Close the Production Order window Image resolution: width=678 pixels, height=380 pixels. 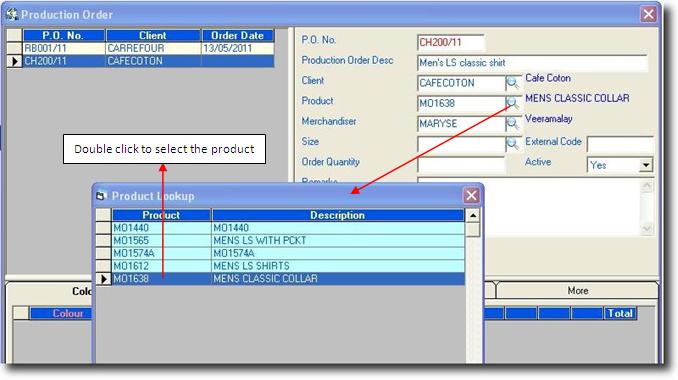[x=648, y=14]
